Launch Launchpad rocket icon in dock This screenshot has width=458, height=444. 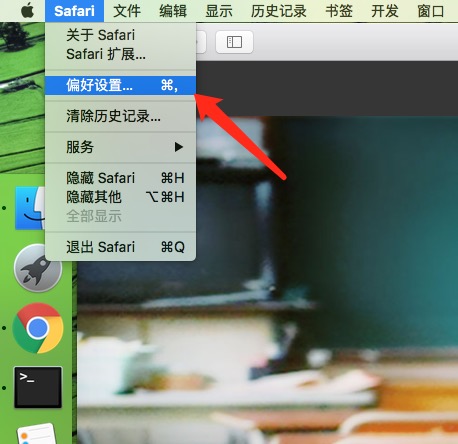(x=38, y=268)
